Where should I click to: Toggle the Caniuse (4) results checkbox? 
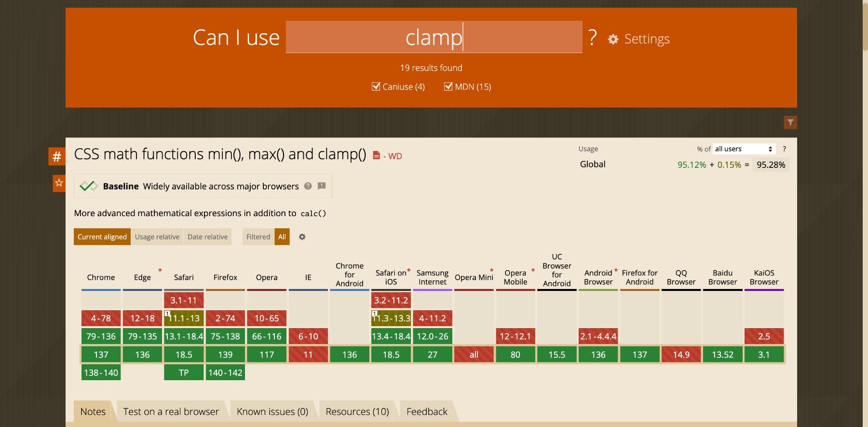click(376, 86)
